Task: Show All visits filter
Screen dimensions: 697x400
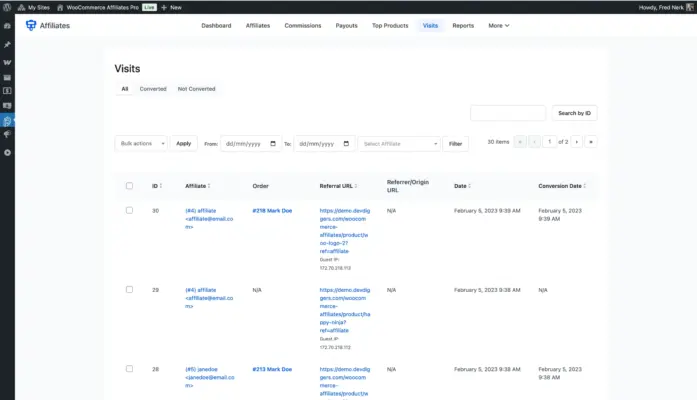Action: coord(125,89)
